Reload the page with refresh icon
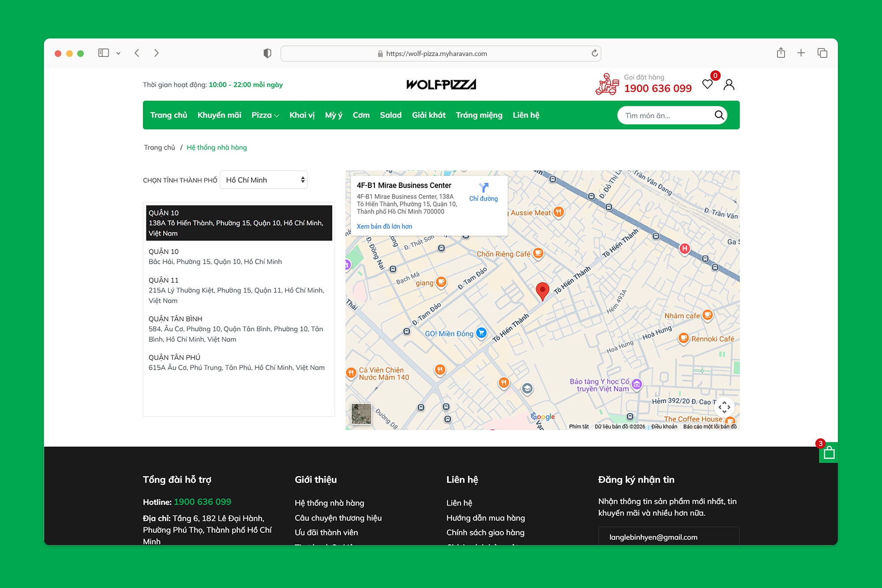 594,53
